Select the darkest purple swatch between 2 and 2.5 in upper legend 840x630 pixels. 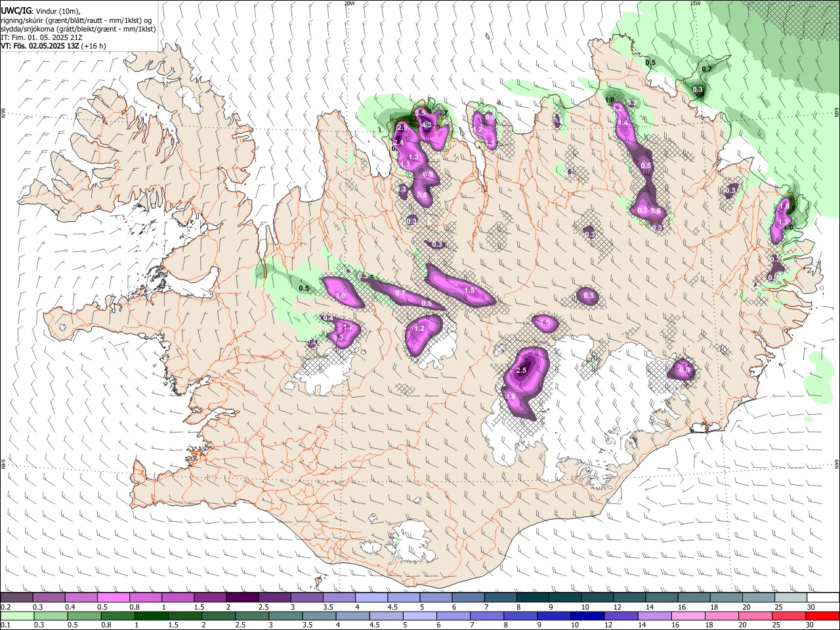pyautogui.click(x=243, y=597)
